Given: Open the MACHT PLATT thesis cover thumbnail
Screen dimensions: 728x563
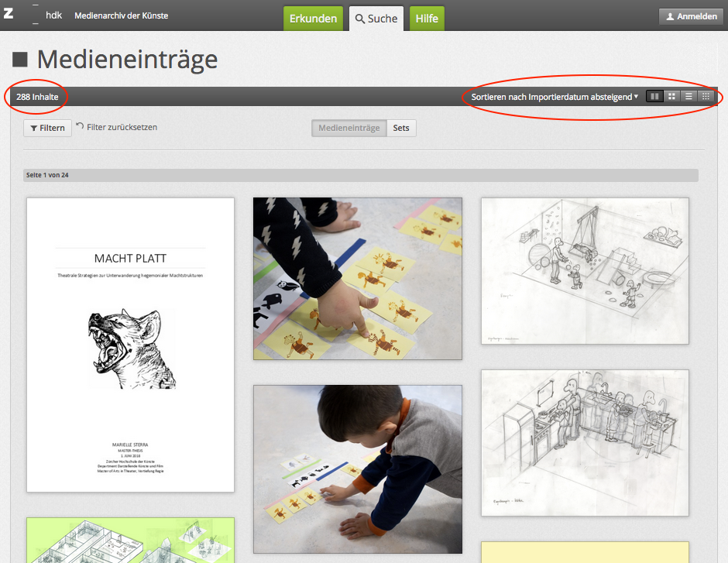Looking at the screenshot, I should tap(130, 345).
